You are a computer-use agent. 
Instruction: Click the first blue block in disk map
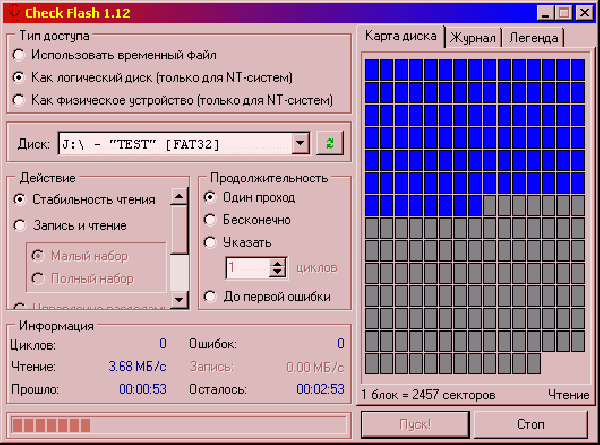coord(372,69)
